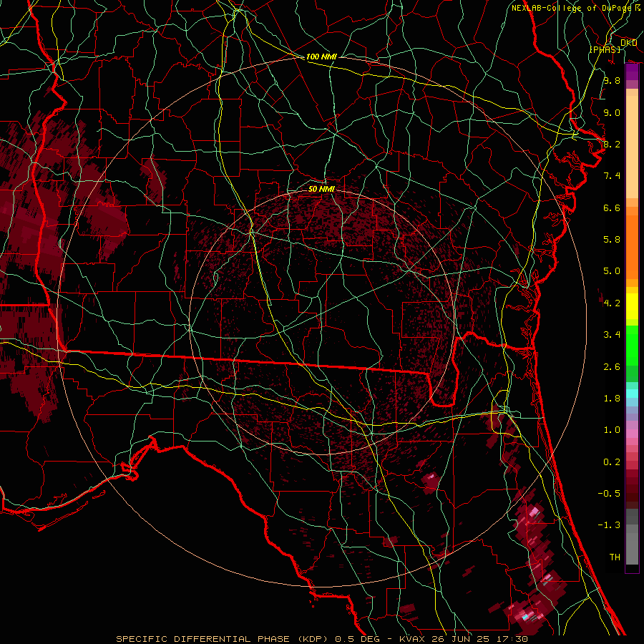Click the 1.0 value on the legend
644x644 pixels.
click(x=612, y=430)
